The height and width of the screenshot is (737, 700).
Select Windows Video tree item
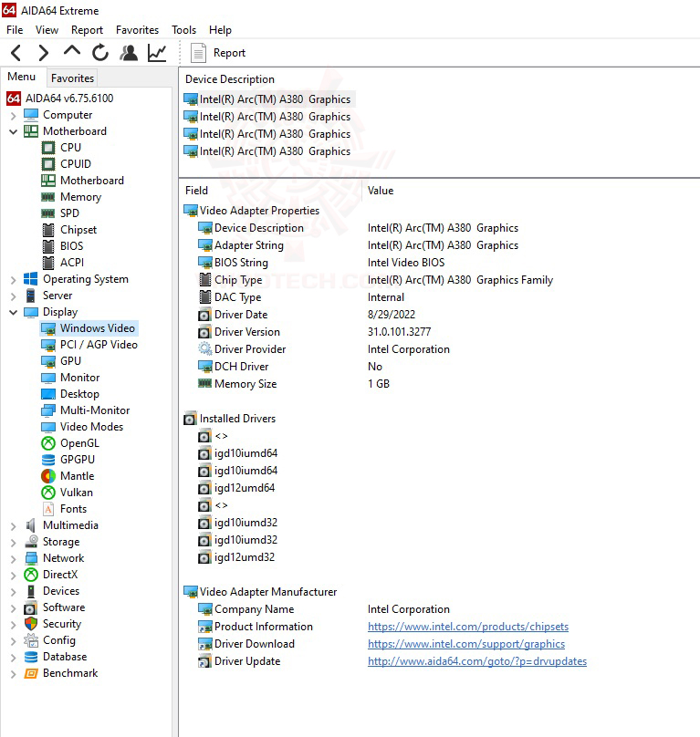[98, 328]
